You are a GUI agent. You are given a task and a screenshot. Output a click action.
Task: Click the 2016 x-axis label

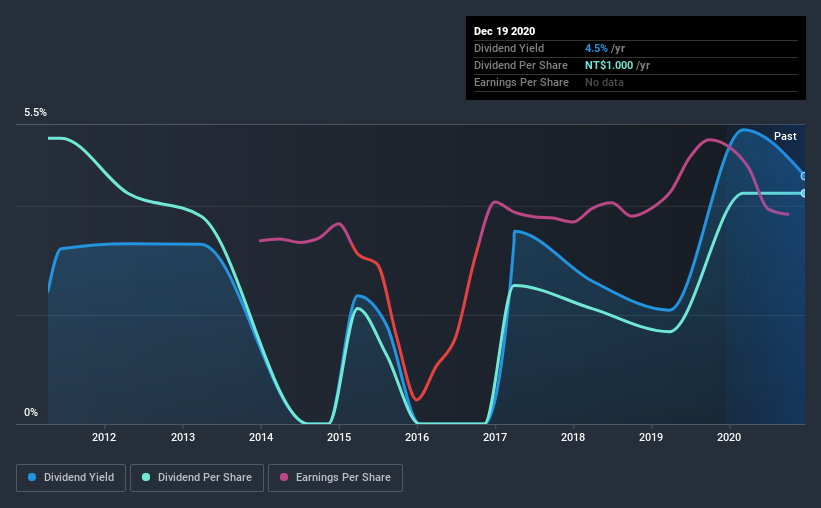click(417, 437)
